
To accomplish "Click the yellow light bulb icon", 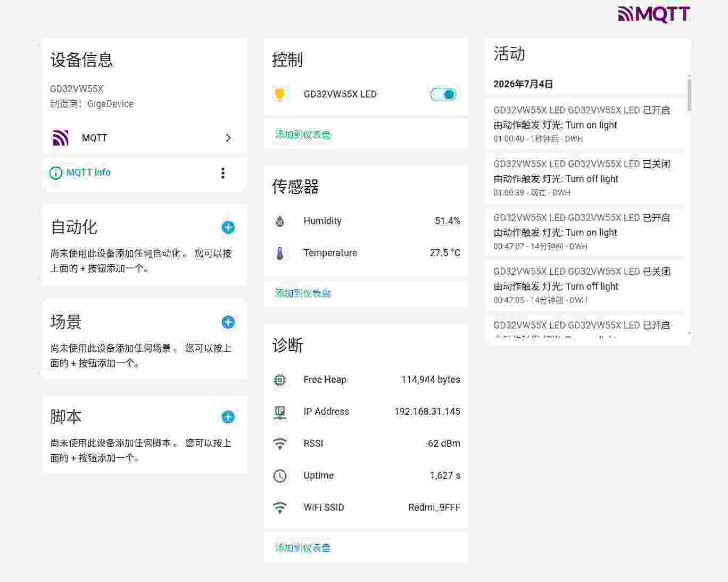I will point(280,94).
